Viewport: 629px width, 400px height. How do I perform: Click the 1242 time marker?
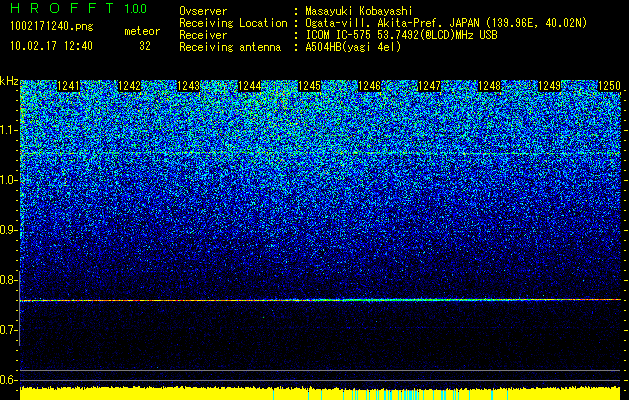coord(130,86)
